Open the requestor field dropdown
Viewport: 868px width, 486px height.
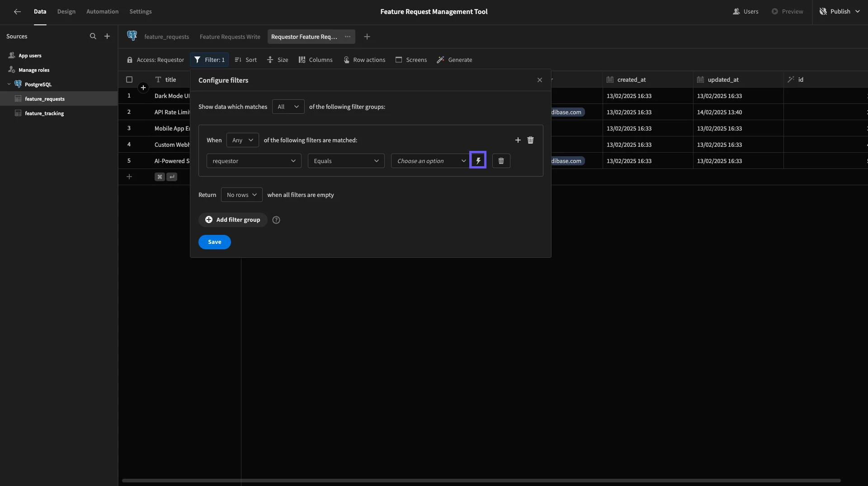(254, 161)
